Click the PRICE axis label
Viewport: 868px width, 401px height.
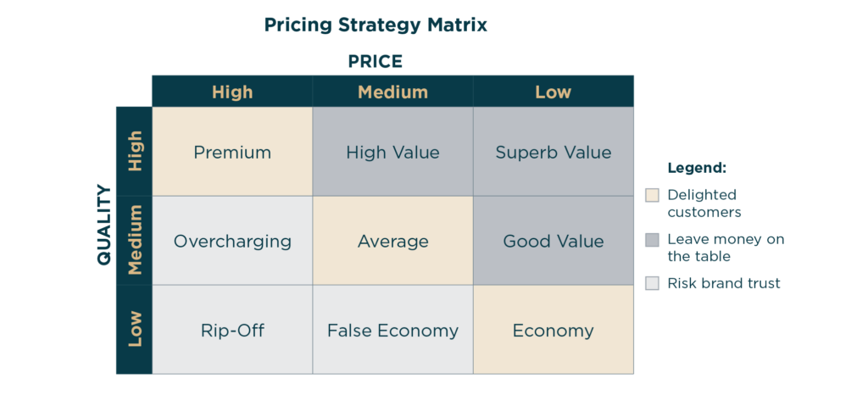coord(375,61)
